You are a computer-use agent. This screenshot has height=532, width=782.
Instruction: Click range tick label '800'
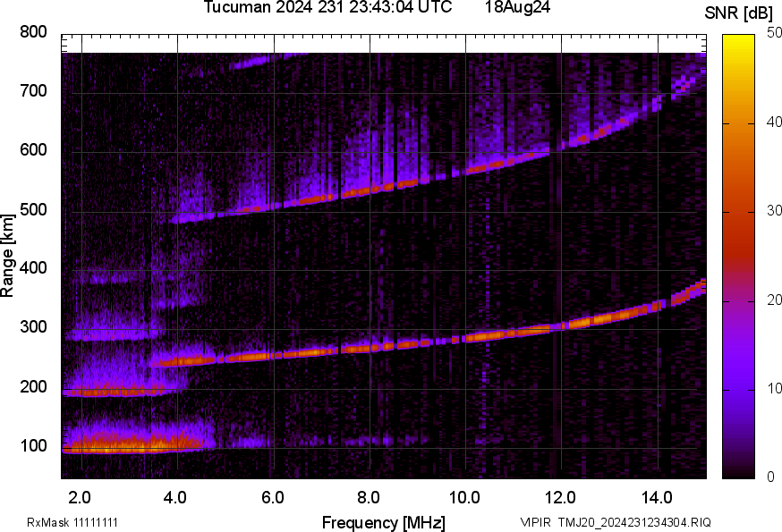(x=33, y=32)
